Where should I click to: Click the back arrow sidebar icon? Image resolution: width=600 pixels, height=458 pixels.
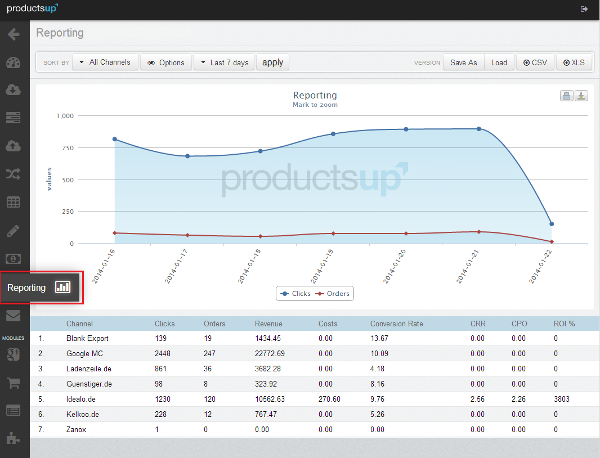13,34
